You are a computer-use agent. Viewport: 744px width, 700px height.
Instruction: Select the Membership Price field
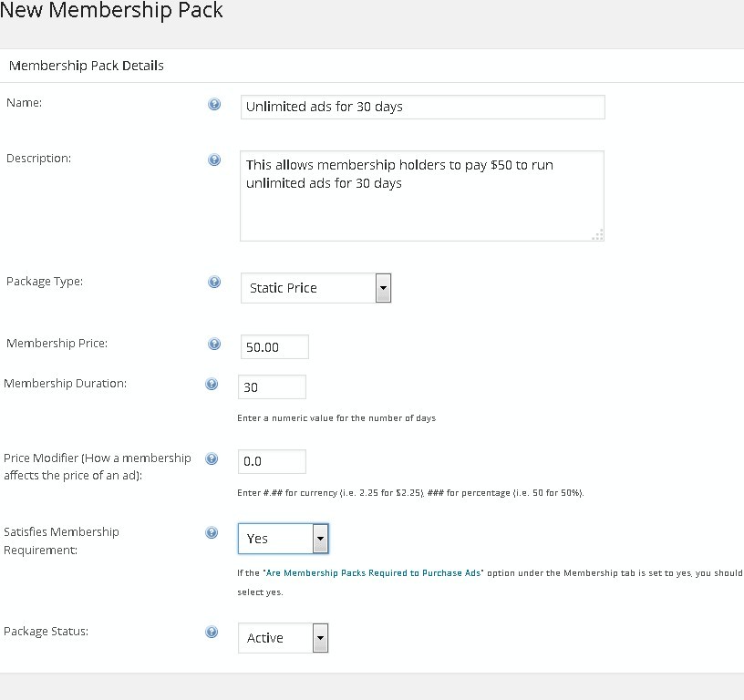point(274,346)
